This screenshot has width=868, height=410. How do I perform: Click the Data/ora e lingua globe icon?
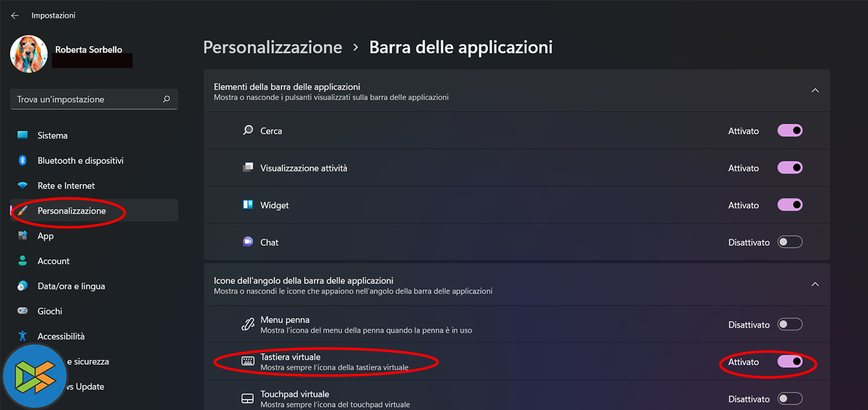(23, 286)
